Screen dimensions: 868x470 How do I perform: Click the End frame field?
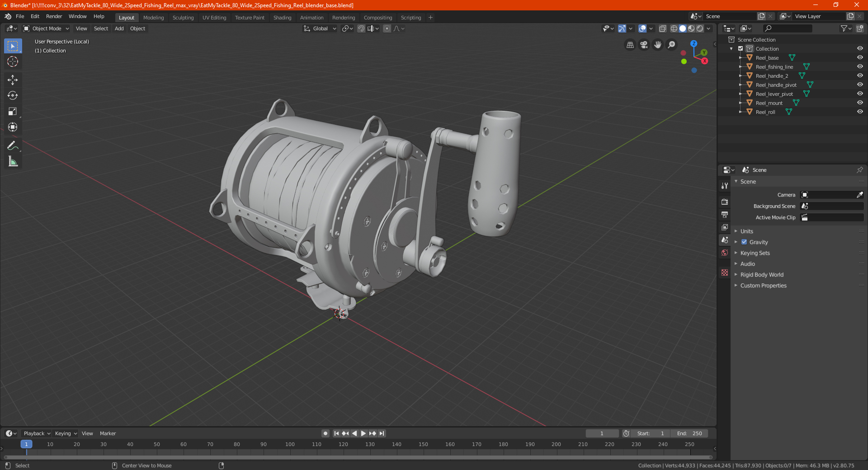689,433
